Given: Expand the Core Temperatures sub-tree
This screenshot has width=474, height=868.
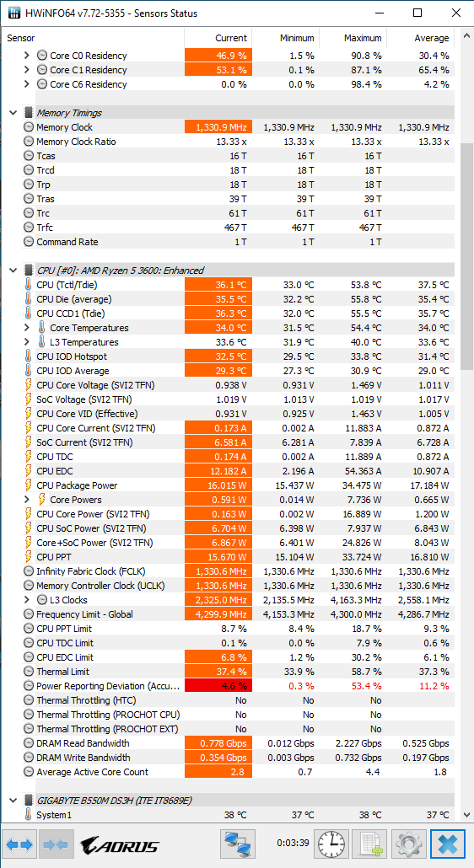Looking at the screenshot, I should pyautogui.click(x=27, y=328).
